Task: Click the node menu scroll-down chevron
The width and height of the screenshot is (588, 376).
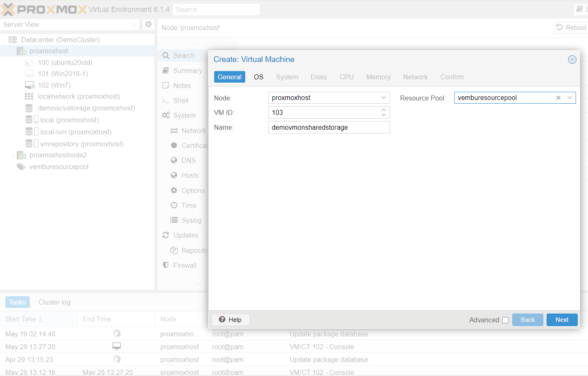Action: [197, 284]
